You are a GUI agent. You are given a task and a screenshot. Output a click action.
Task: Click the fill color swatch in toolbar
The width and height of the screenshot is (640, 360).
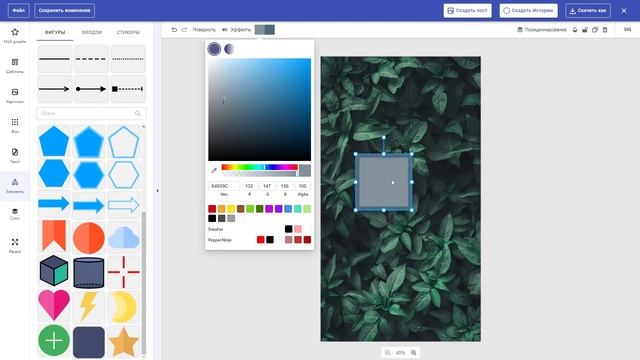264,30
